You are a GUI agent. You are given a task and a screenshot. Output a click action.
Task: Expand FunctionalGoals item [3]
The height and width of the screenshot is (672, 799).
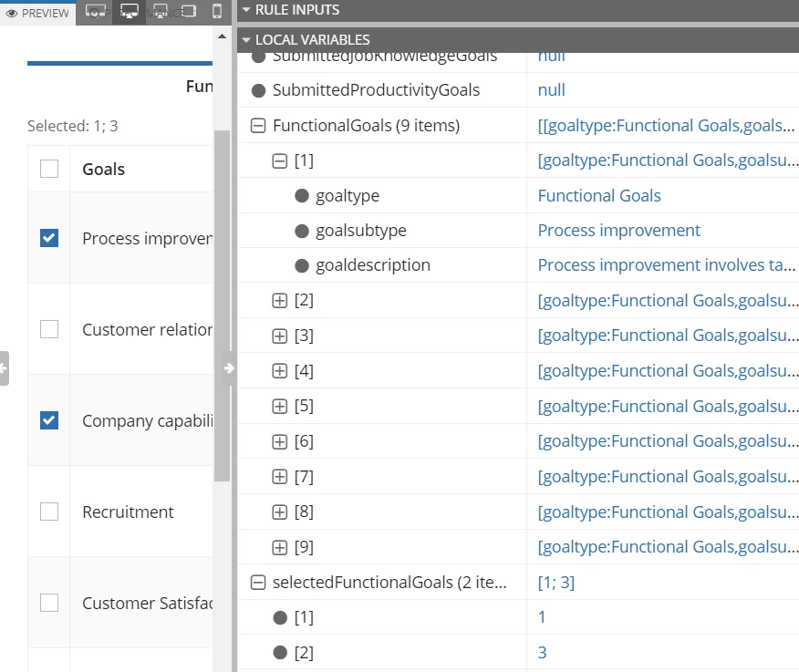[x=280, y=336]
